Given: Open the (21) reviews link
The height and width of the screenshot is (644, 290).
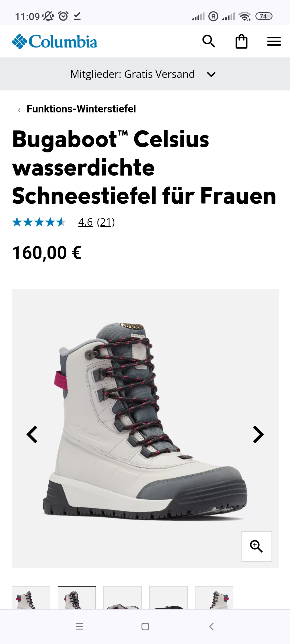Looking at the screenshot, I should [106, 222].
